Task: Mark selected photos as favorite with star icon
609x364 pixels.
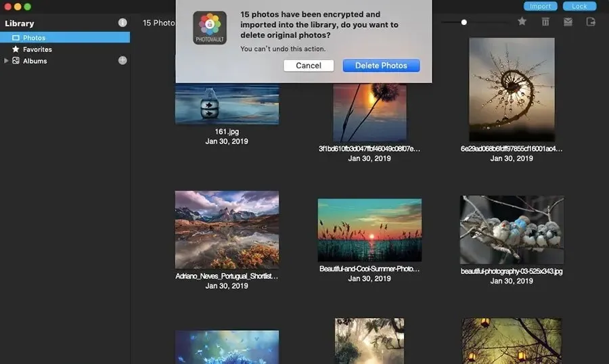Action: (x=522, y=22)
